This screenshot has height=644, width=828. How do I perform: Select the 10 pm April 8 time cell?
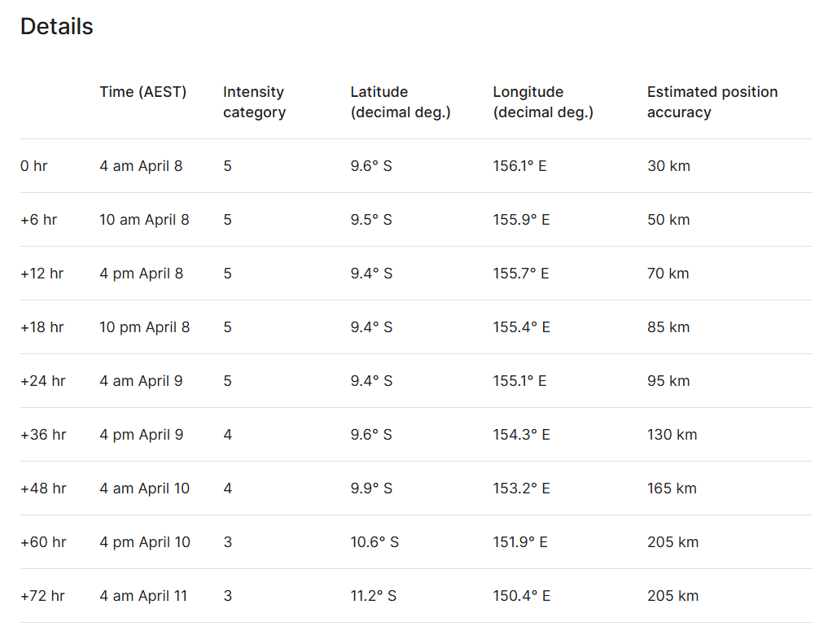[x=145, y=327]
